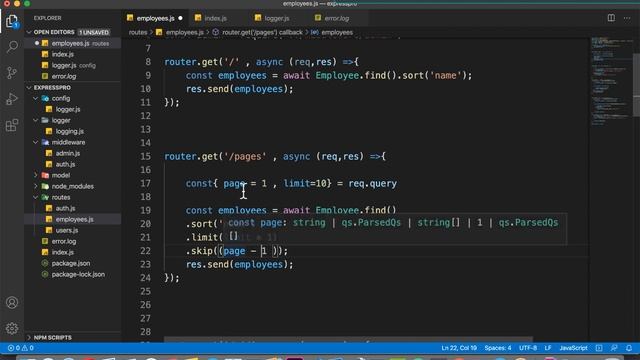
Task: Open the Source Control view icon
Action: coord(12,73)
